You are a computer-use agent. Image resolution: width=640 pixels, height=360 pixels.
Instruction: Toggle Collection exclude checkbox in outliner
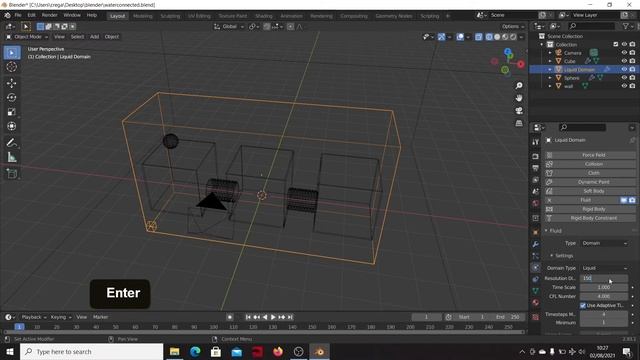pos(616,44)
